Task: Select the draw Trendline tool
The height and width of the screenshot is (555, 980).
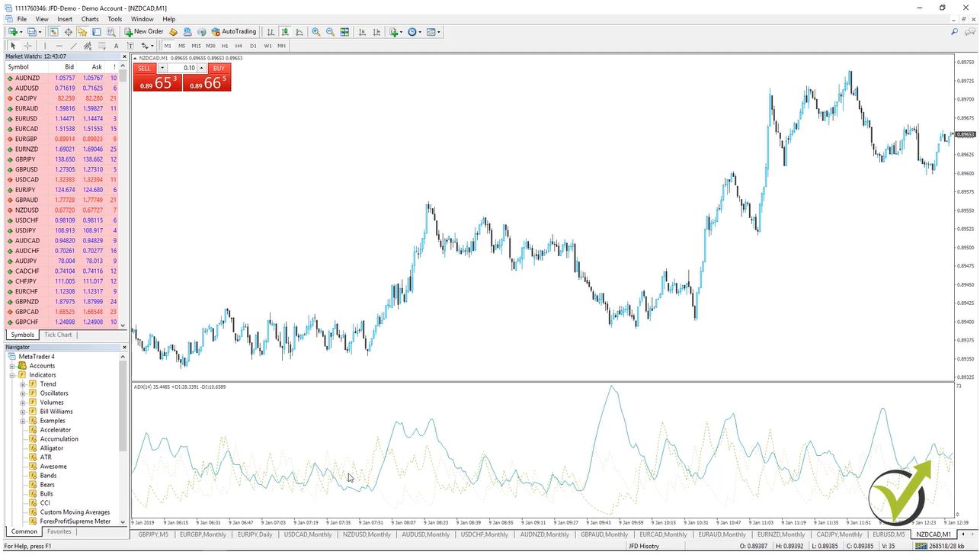Action: [x=72, y=46]
